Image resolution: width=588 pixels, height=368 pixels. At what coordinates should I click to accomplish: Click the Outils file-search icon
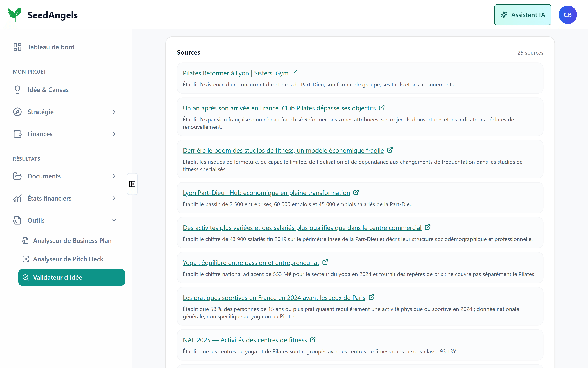(17, 220)
